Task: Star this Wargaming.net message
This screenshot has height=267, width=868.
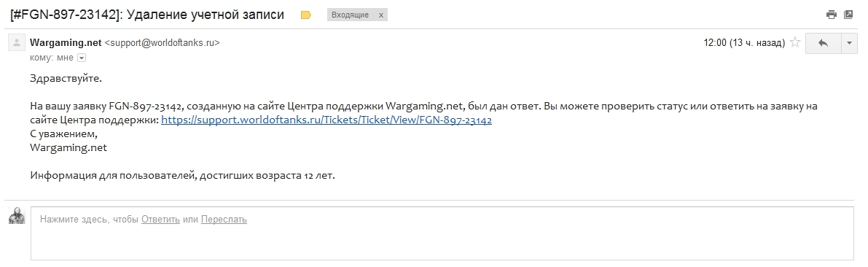Action: [795, 42]
